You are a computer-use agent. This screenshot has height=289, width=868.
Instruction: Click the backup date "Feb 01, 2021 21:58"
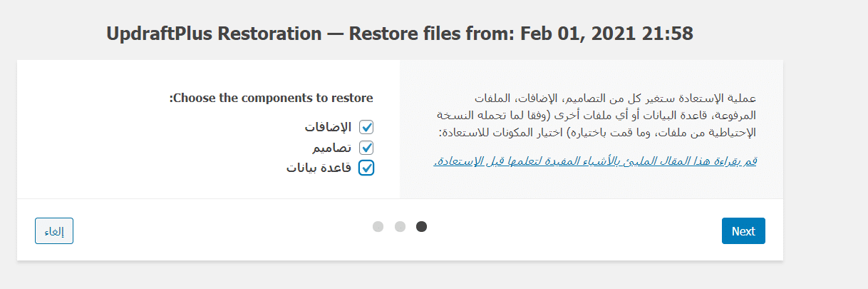[x=606, y=33]
